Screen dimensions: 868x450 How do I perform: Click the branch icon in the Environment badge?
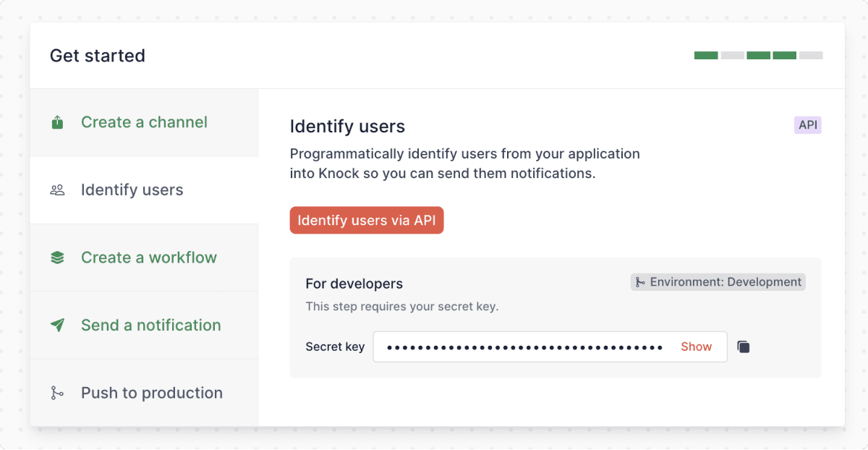click(x=642, y=282)
